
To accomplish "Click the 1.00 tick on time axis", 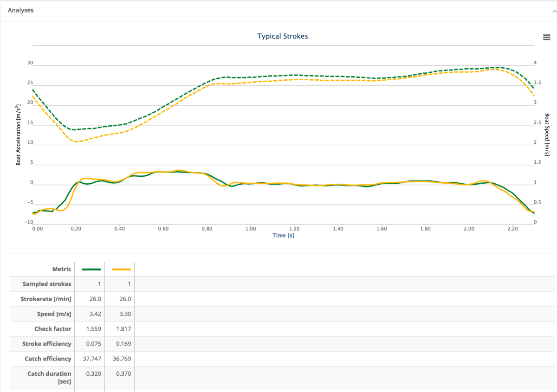I will click(x=251, y=229).
